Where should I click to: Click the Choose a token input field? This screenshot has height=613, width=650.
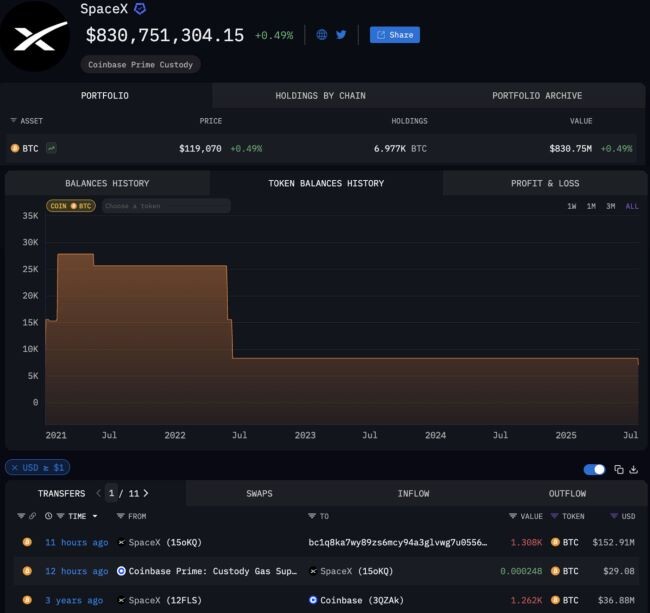pos(166,206)
